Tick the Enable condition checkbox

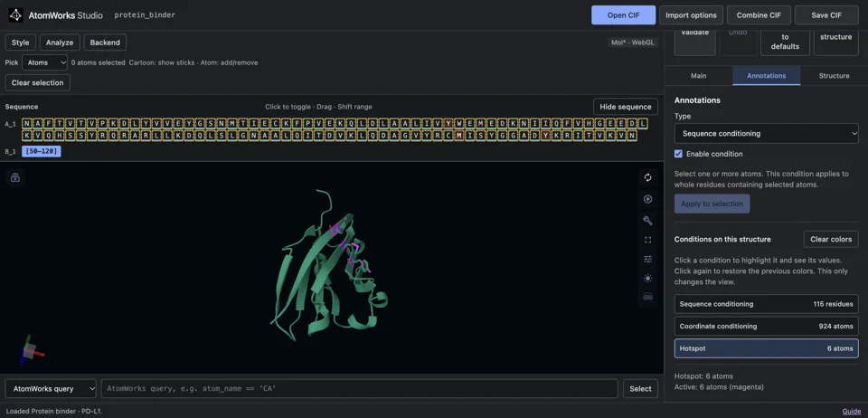point(679,154)
